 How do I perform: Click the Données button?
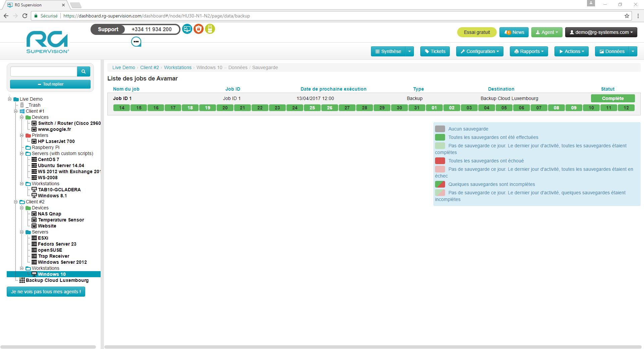612,51
